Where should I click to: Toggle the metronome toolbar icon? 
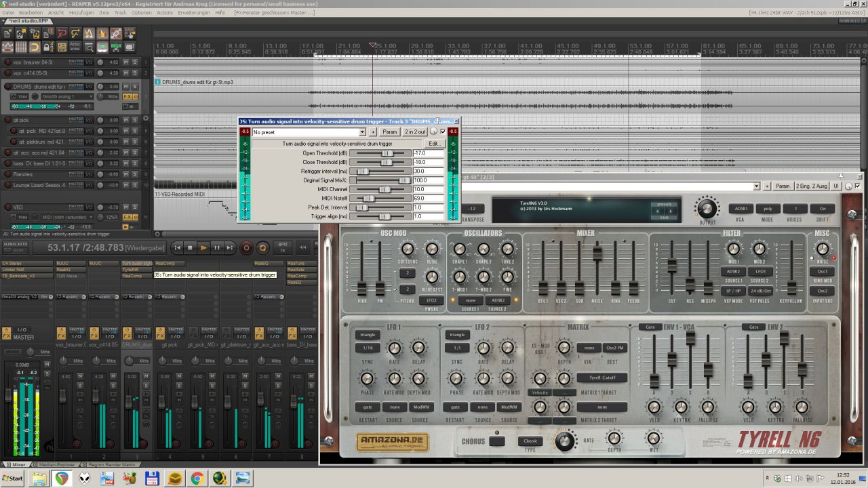[89, 33]
